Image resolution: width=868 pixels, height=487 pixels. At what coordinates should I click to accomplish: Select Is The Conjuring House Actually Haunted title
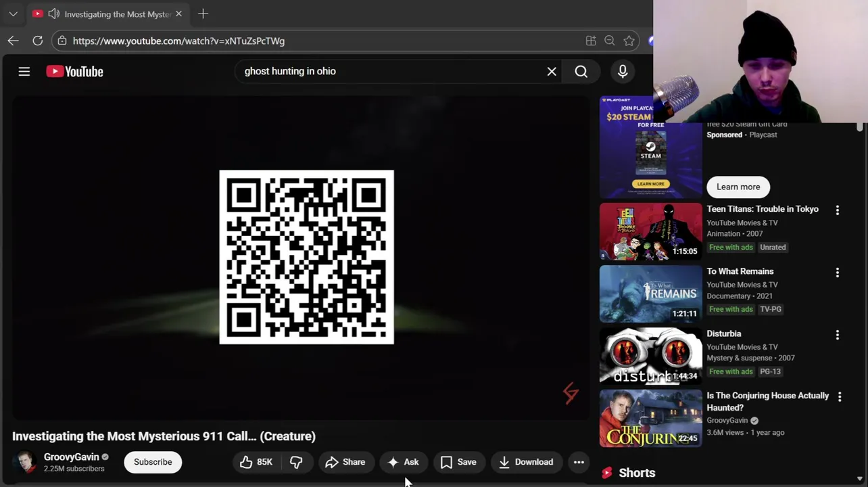click(x=767, y=402)
